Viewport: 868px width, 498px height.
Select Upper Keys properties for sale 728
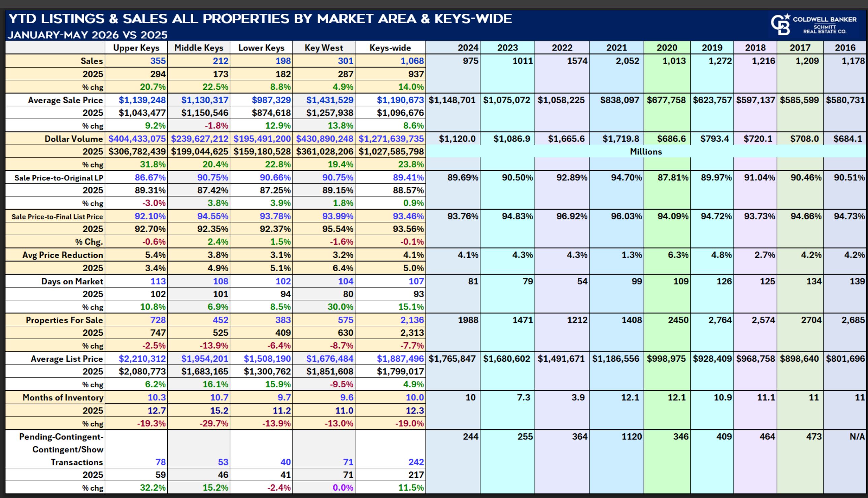tap(158, 320)
